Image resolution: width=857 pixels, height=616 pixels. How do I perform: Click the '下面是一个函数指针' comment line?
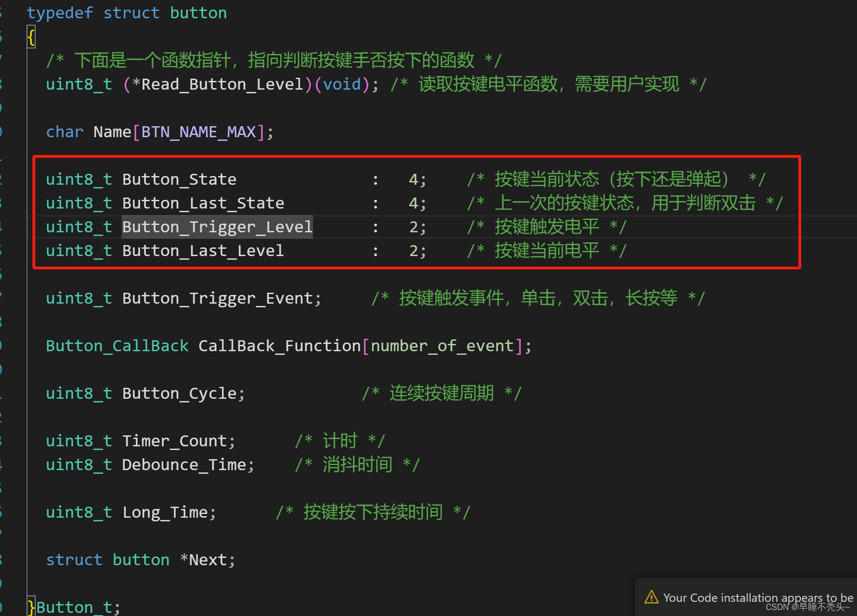(x=274, y=60)
